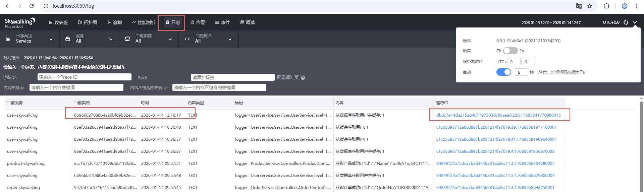644x192 pixels.
Task: Click the 内容关键词 keyword input field
Action: click(76, 87)
